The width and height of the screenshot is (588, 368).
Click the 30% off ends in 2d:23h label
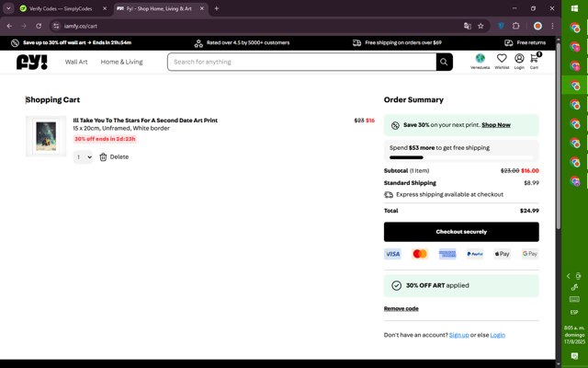click(105, 139)
